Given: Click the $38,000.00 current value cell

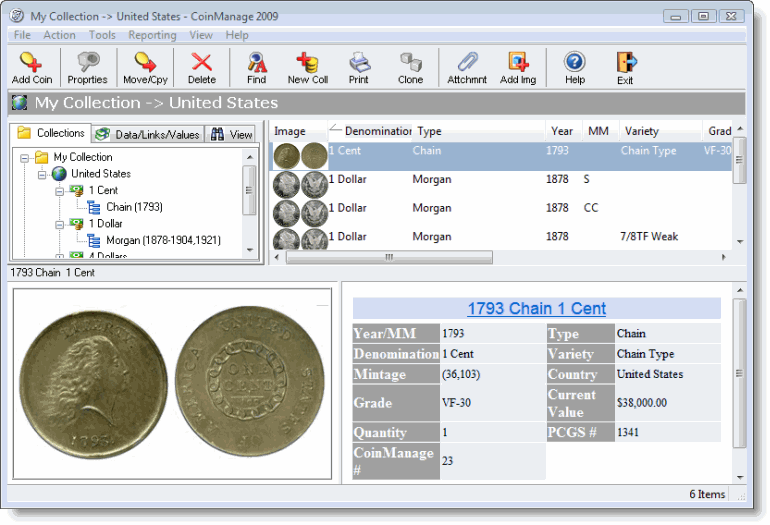Looking at the screenshot, I should 668,403.
